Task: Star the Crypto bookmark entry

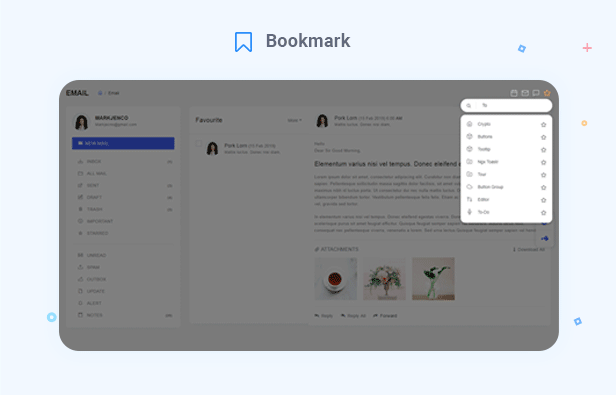Action: coord(543,125)
